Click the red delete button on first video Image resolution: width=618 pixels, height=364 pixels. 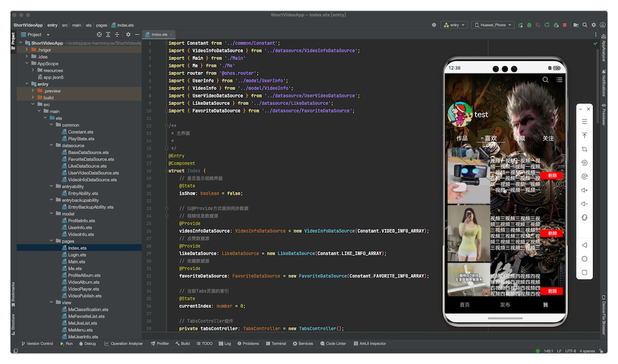(552, 176)
